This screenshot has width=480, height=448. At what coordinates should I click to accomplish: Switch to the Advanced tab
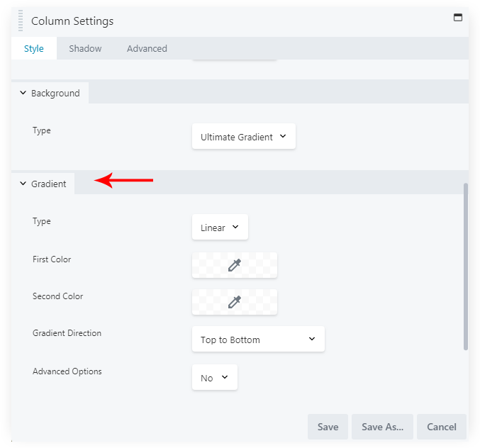pos(147,49)
